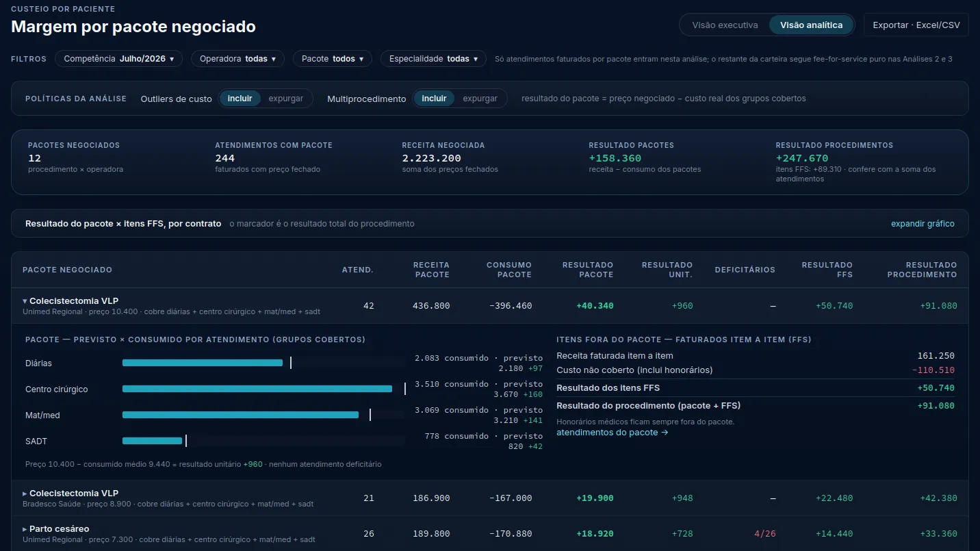Click the Resultado unit. column header
980x551 pixels.
[x=667, y=270]
